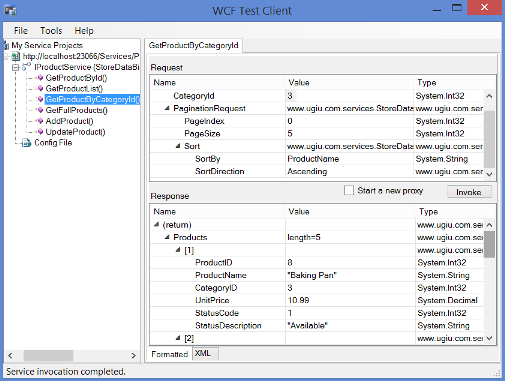Select GetProductList() in the tree
The width and height of the screenshot is (505, 381).
tap(74, 89)
